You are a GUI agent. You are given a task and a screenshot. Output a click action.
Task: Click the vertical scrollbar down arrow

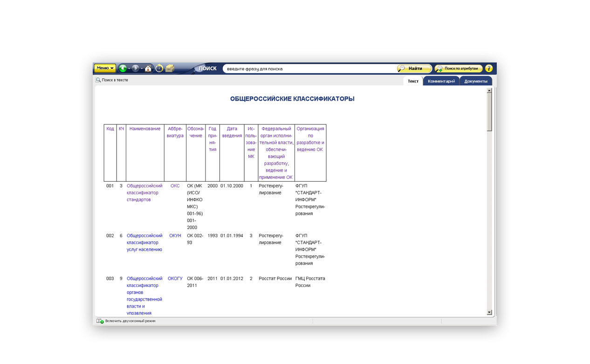click(x=489, y=312)
